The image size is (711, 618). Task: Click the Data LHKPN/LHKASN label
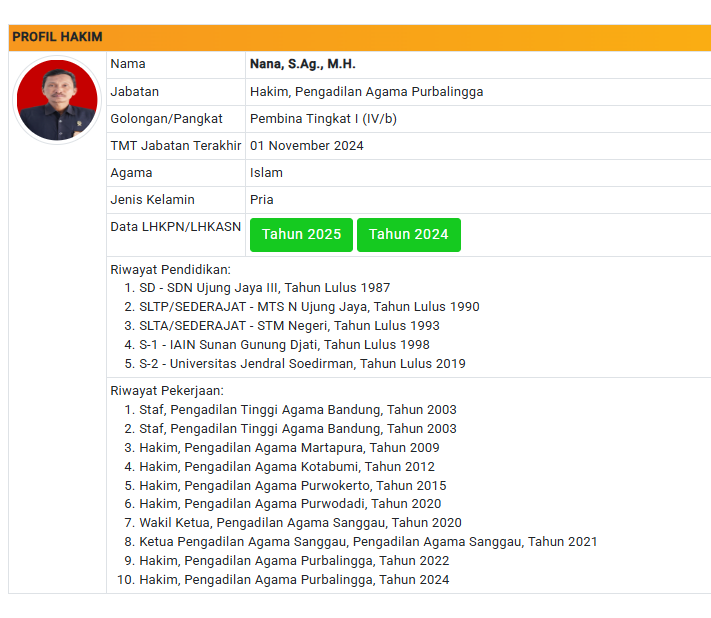coord(175,227)
